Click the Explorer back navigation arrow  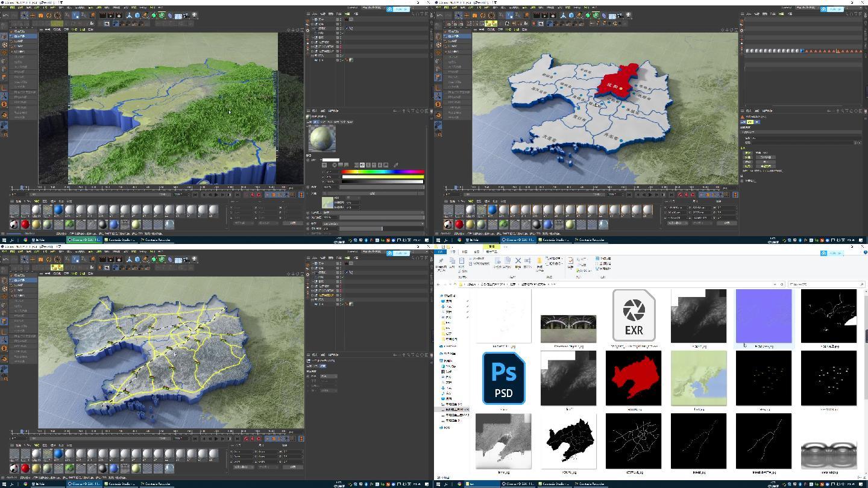point(438,284)
